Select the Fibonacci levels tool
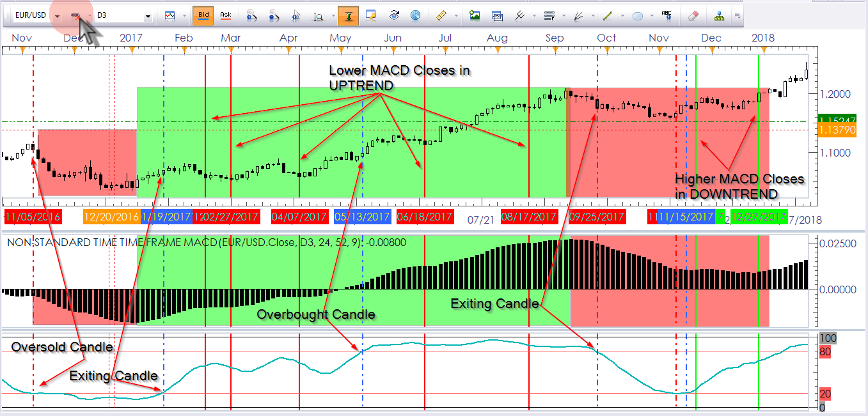The height and width of the screenshot is (416, 868). (x=549, y=15)
